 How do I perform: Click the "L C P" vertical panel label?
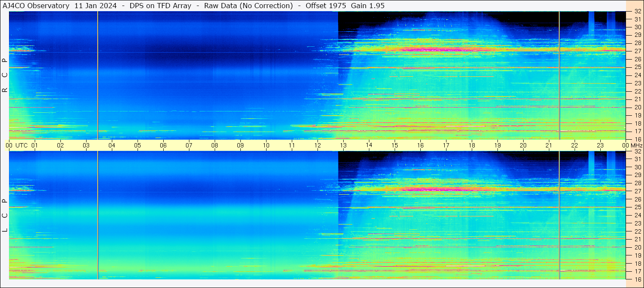pos(5,216)
